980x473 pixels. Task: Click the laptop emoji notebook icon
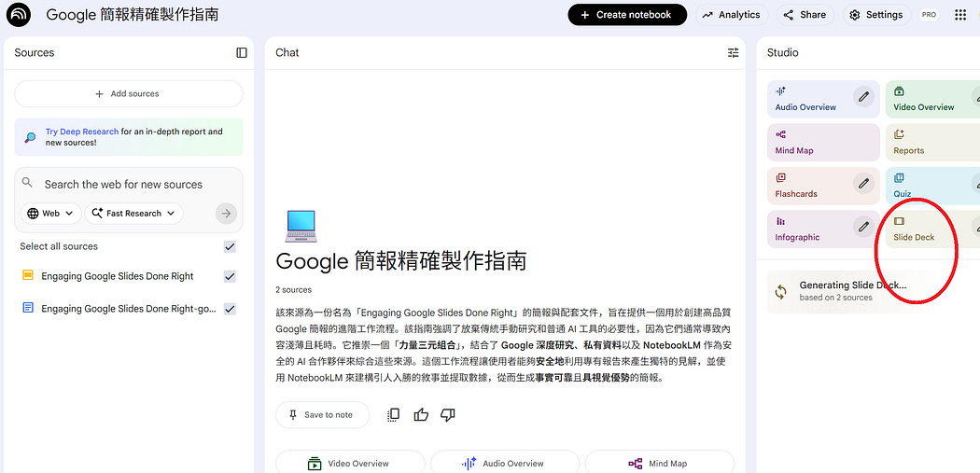point(301,226)
